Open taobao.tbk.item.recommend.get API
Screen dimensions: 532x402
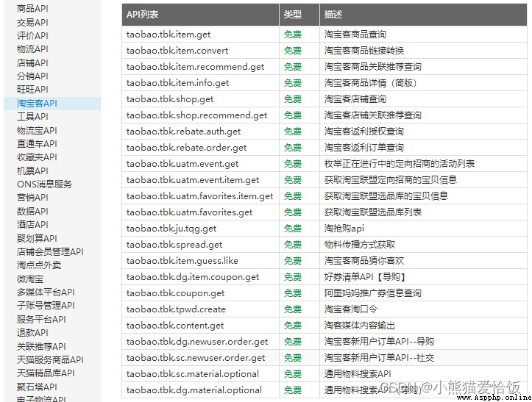[x=195, y=67]
